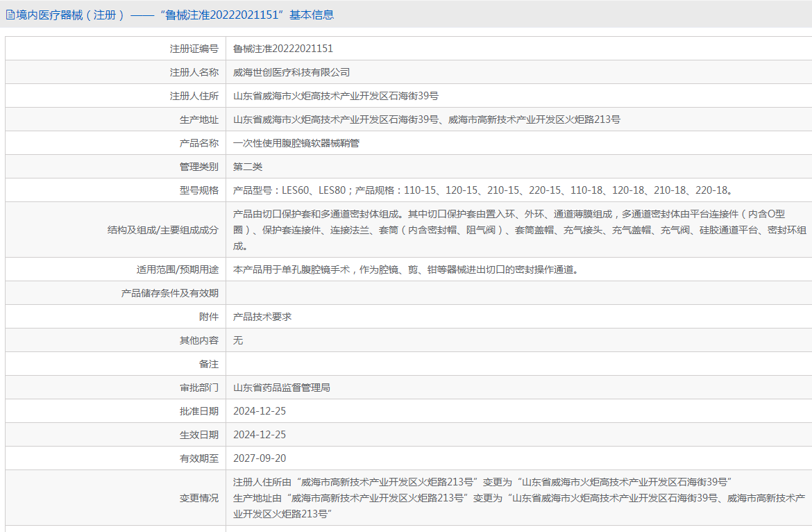Select the production address value ending 火炬路213号
The height and width of the screenshot is (532, 812).
pos(427,119)
